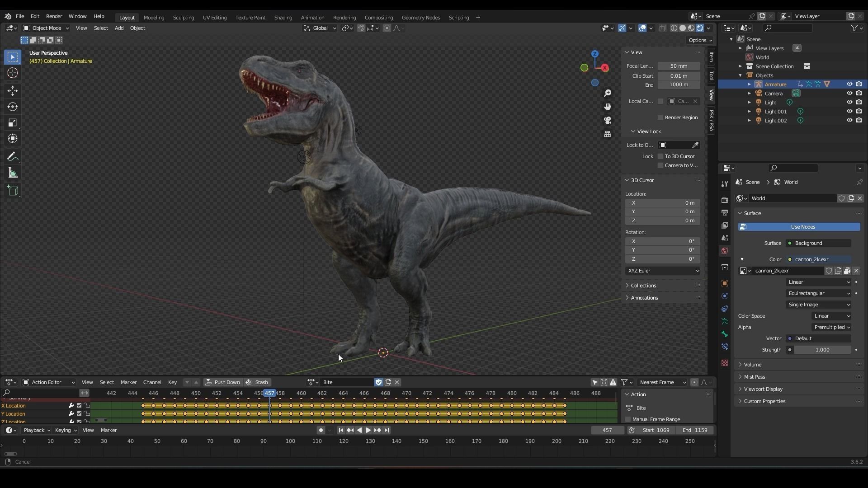Expand the Mist Pass panel
Image resolution: width=868 pixels, height=488 pixels.
[754, 377]
